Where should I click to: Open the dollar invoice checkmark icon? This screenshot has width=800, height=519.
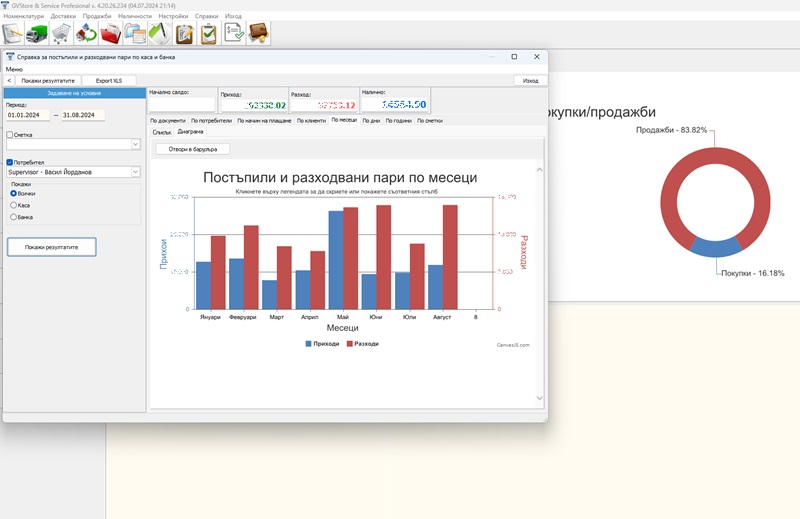[x=234, y=34]
